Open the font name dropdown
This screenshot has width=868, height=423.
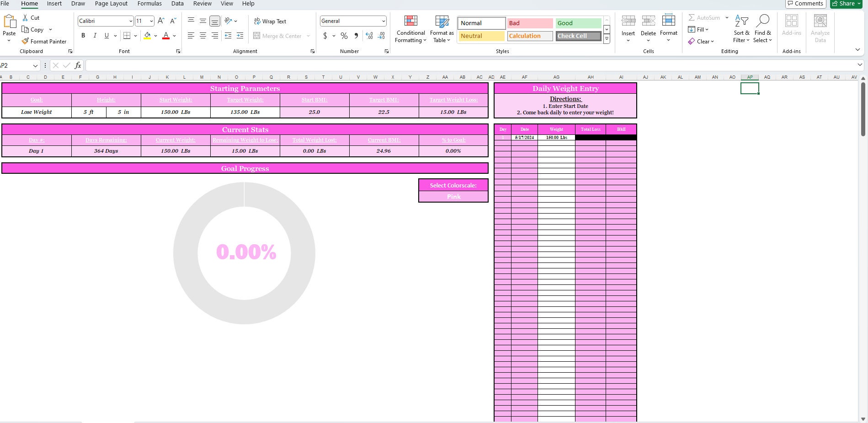131,21
